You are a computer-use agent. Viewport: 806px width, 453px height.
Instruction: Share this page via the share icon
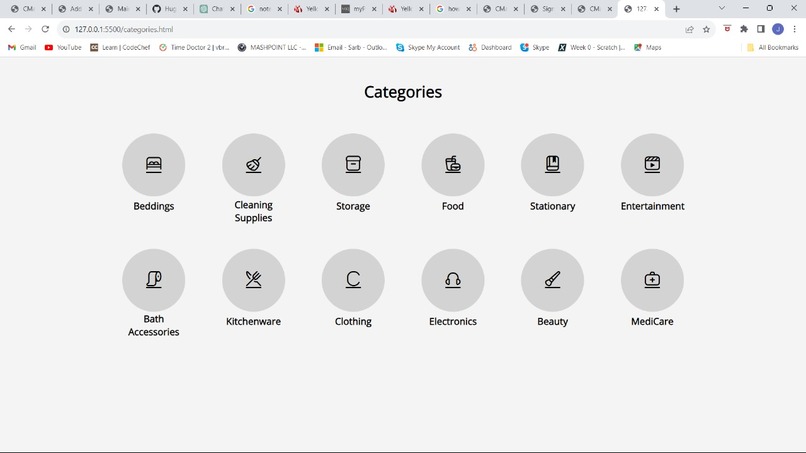click(689, 29)
